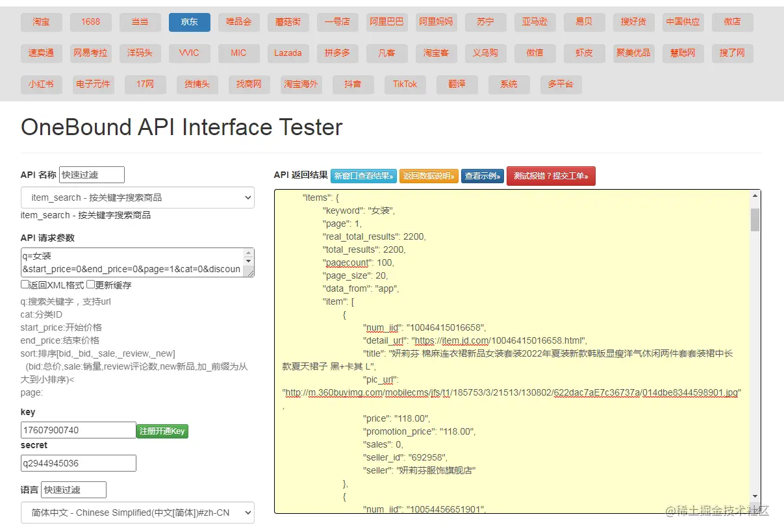784x532 pixels.
Task: Open the TikTok tab
Action: click(x=405, y=84)
